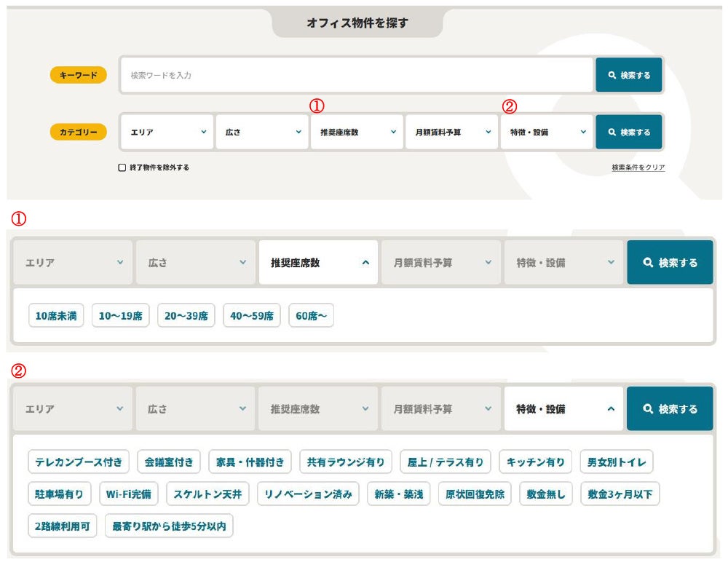Screen dimensions: 728x562
Task: Select the 家具・什器付き feature tag
Action: (250, 462)
